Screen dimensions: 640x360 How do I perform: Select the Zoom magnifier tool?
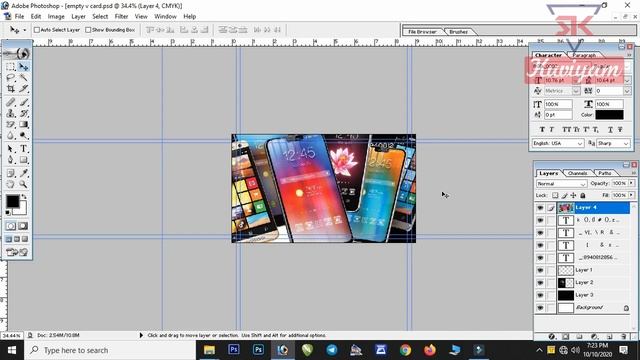(x=24, y=184)
